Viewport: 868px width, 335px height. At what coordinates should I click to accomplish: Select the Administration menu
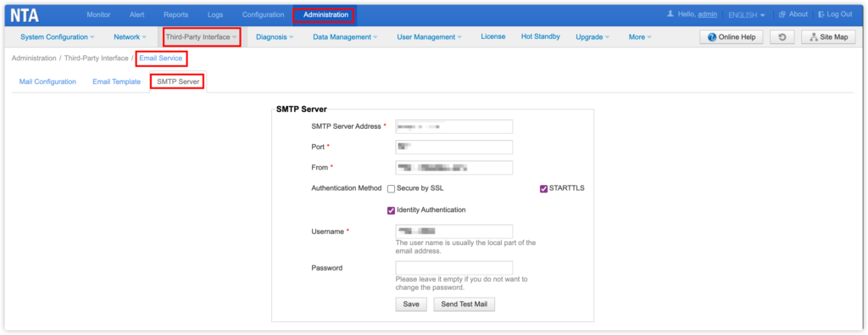[325, 15]
